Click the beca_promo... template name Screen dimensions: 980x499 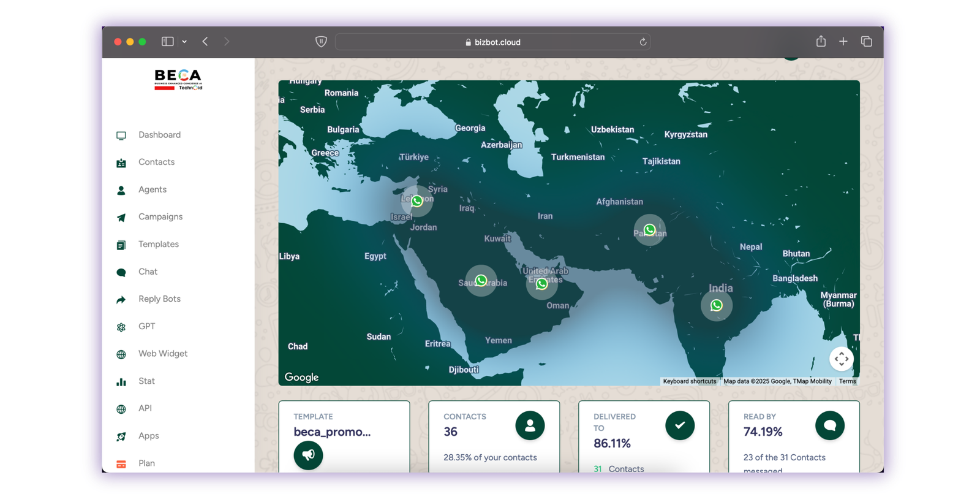pyautogui.click(x=332, y=432)
